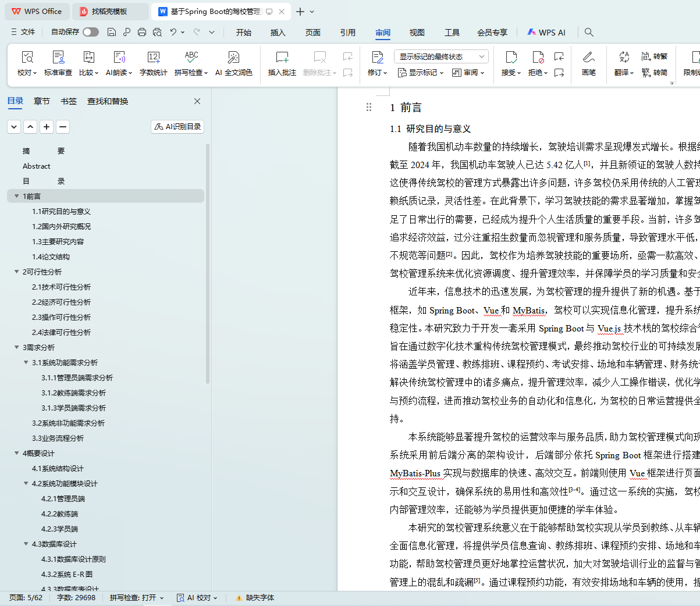Open the AI朗读 read-aloud tool
The width and height of the screenshot is (700, 606).
pos(119,58)
